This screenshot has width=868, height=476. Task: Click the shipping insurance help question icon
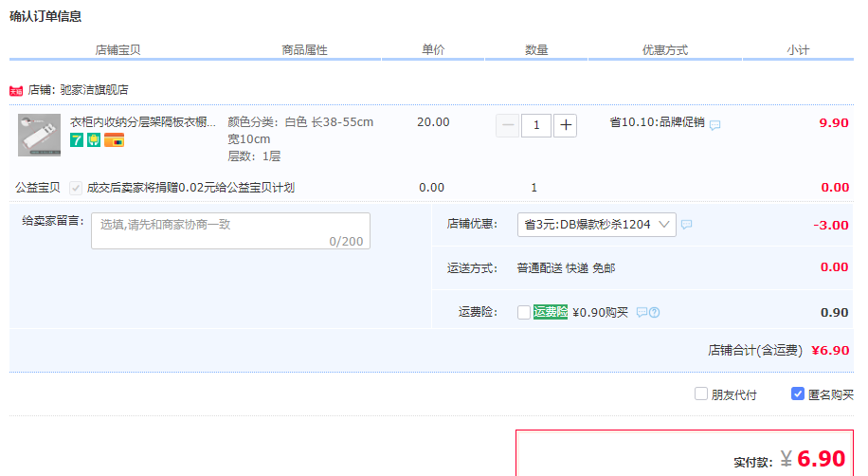655,313
